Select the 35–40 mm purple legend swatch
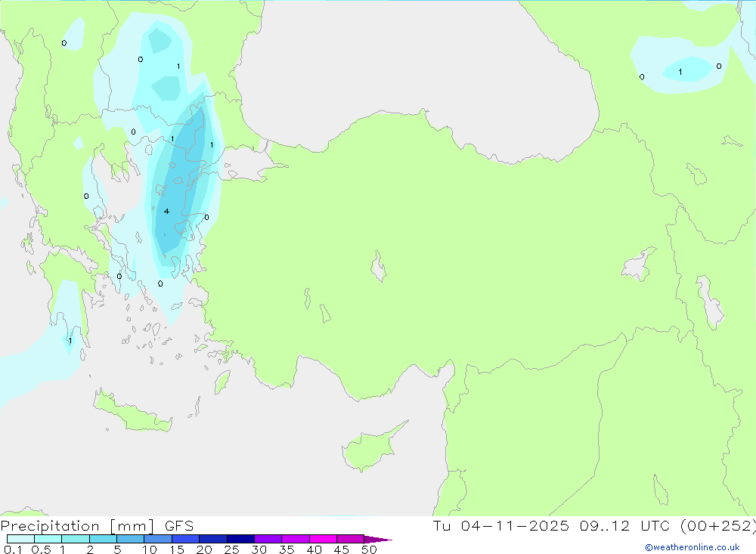Viewport: 756px width, 554px height. [x=295, y=539]
